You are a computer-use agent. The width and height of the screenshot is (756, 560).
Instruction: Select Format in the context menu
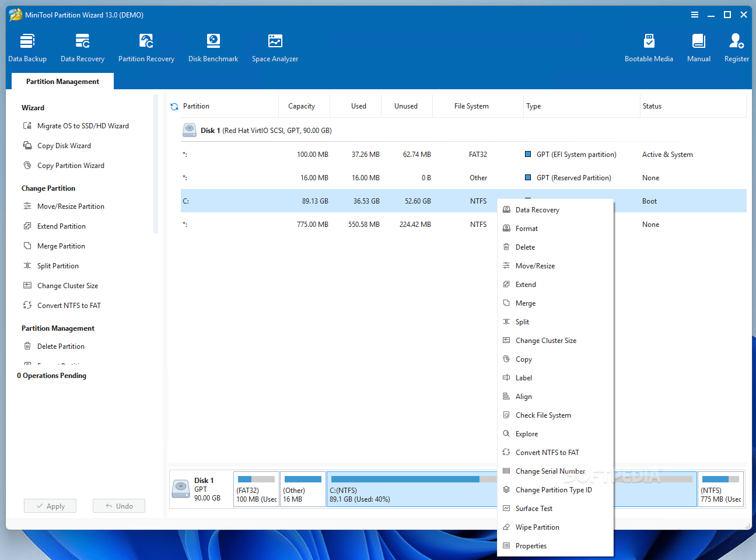[555, 229]
